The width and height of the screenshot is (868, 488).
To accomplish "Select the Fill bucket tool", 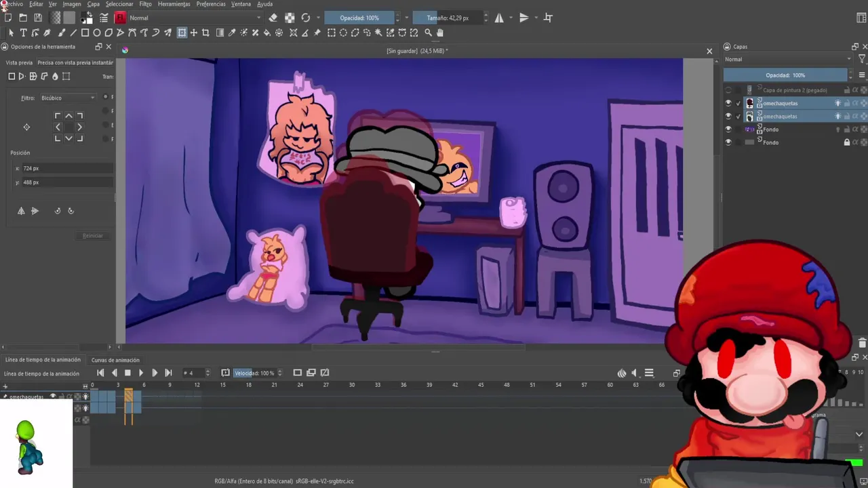I will [x=267, y=33].
